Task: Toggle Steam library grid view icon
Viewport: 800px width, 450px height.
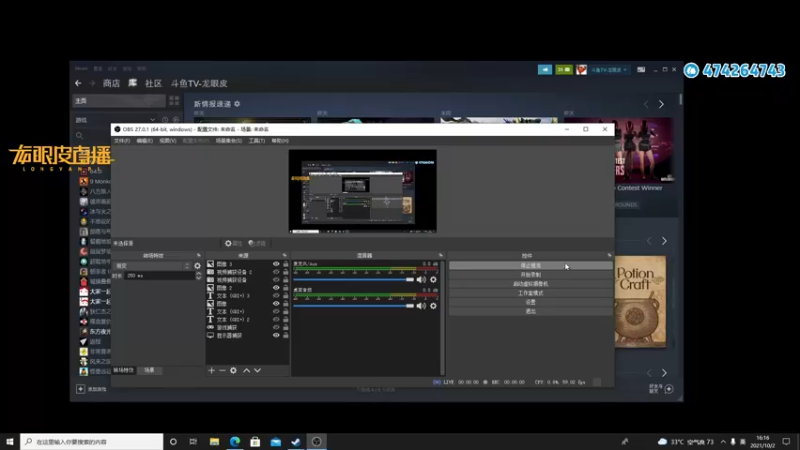Action: pyautogui.click(x=174, y=101)
